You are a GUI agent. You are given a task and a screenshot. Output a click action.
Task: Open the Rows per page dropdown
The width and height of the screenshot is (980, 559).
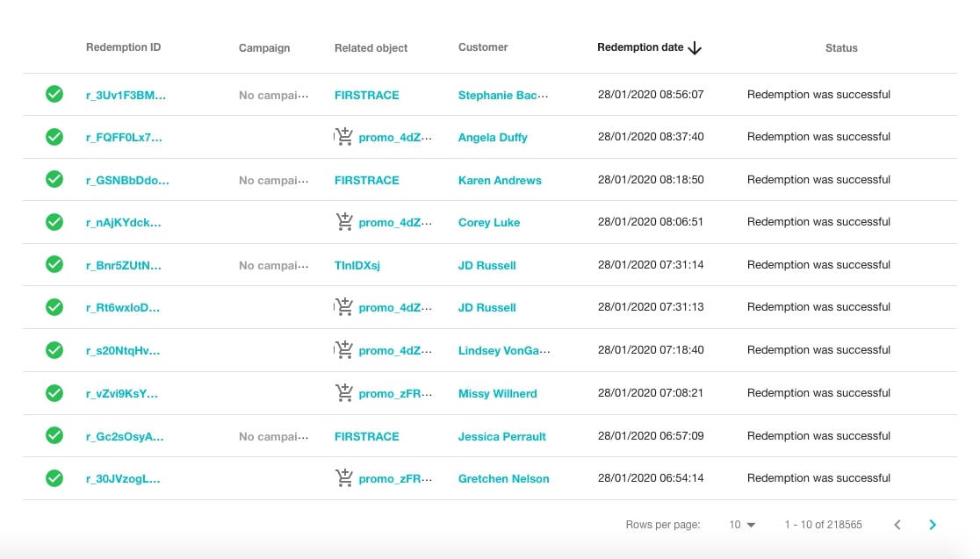[741, 524]
